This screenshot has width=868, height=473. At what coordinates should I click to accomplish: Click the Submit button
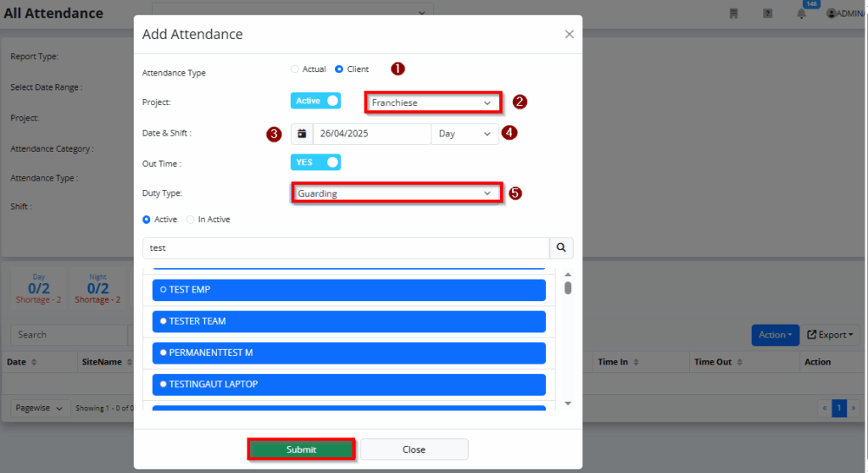click(301, 449)
